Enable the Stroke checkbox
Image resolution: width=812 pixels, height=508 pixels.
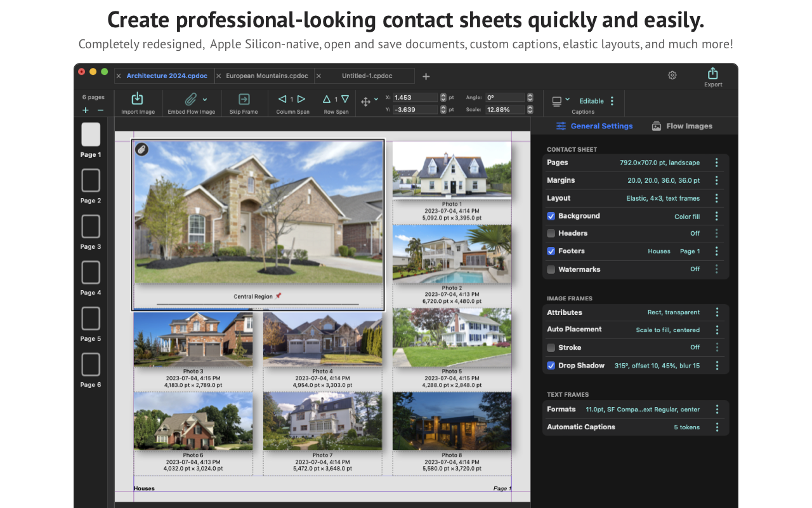click(x=551, y=347)
